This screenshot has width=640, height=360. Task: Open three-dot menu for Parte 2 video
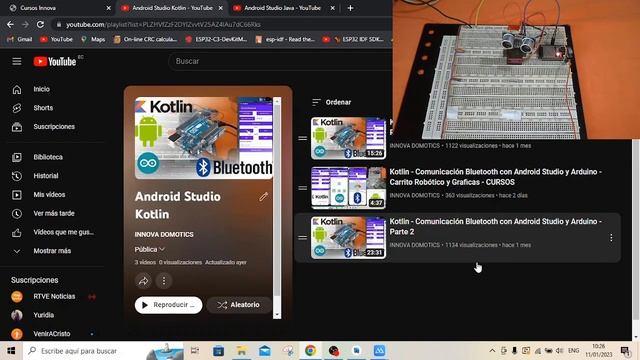point(611,238)
